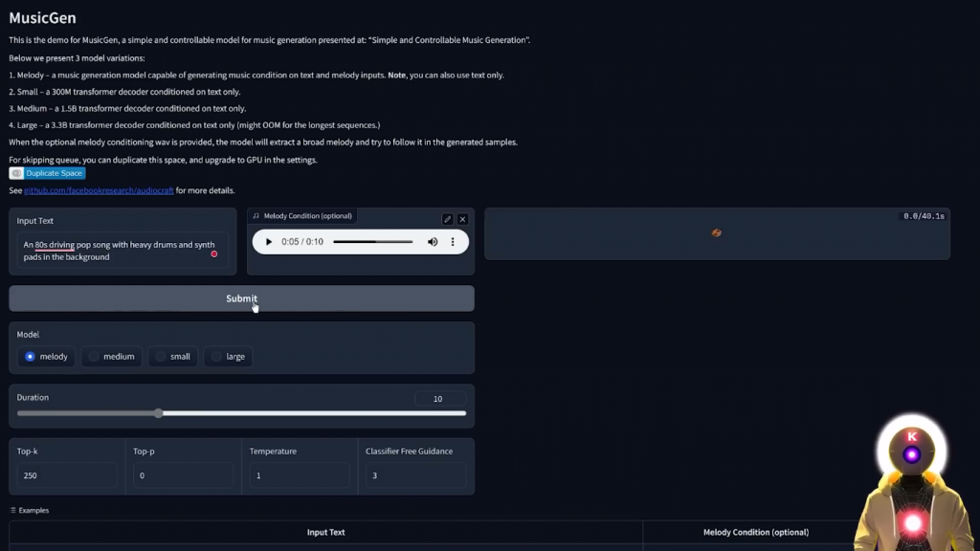Click the 0.0/40.1s progress text
This screenshot has height=551, width=980.
click(x=924, y=216)
